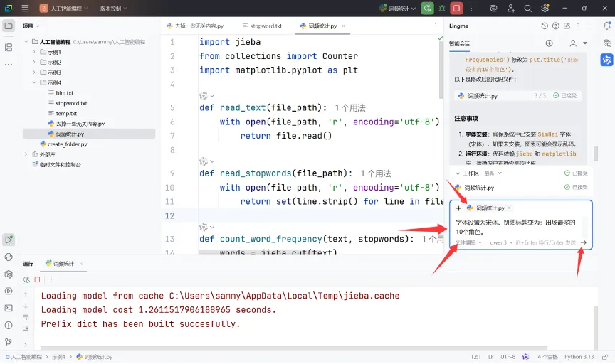Screen dimensions: 615x364
Task: Collapse the 工作区 section
Action: (458, 173)
